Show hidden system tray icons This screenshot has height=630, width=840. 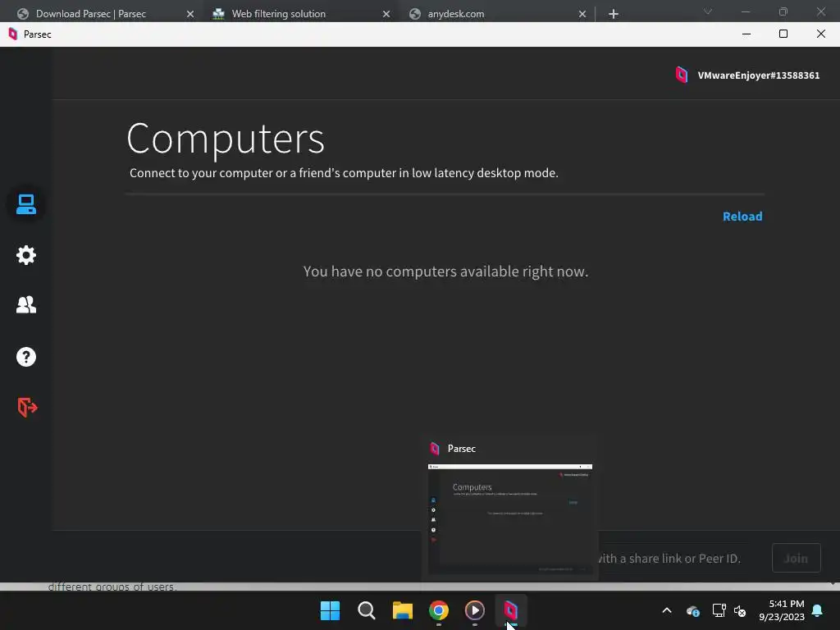coord(667,610)
